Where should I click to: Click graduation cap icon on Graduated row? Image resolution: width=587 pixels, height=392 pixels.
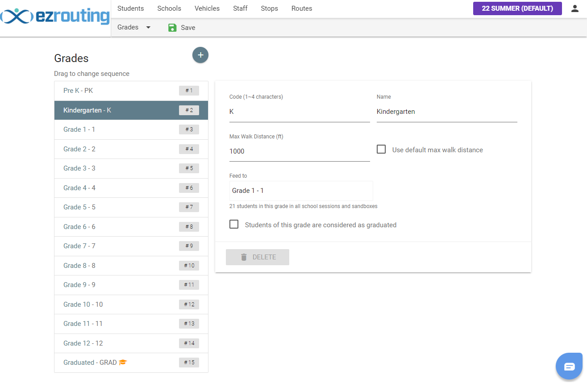123,363
